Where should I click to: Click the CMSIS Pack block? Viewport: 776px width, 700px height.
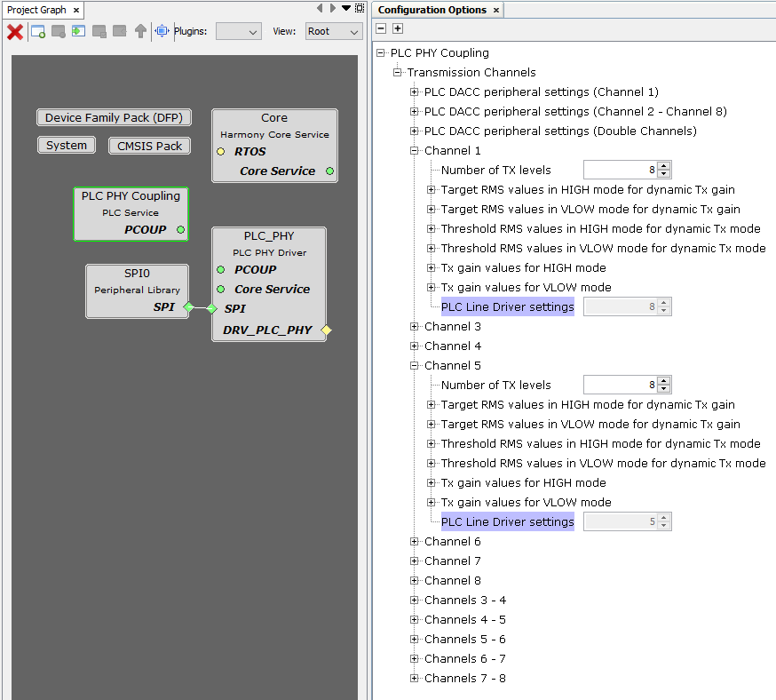(149, 146)
